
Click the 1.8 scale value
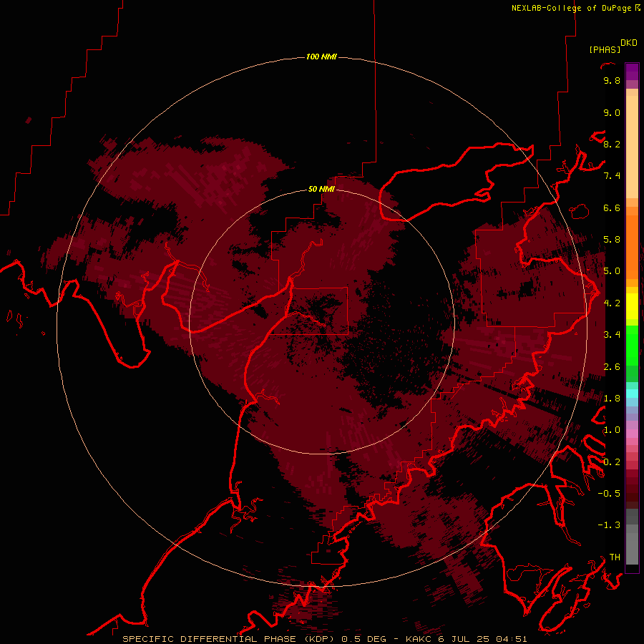tap(612, 399)
